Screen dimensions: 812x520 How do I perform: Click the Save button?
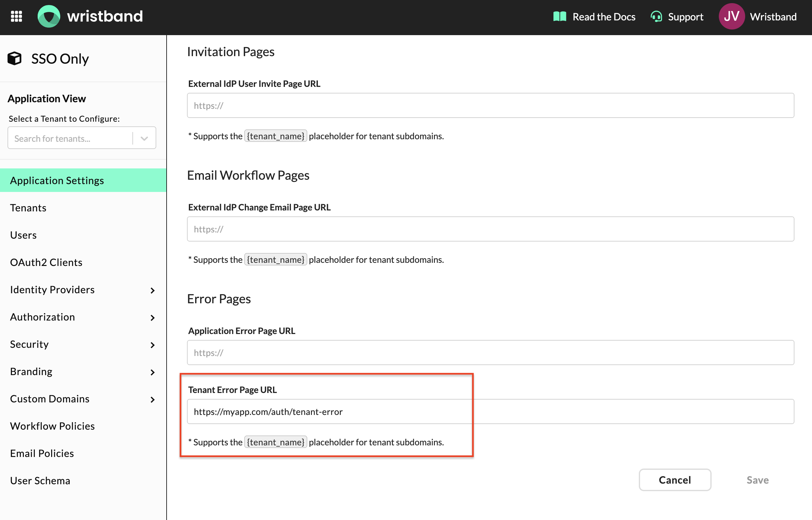click(757, 480)
